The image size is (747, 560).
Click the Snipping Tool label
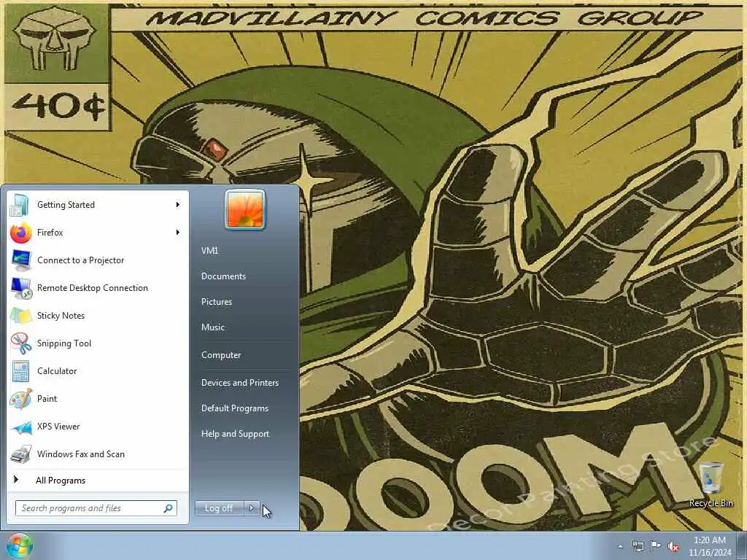click(64, 343)
